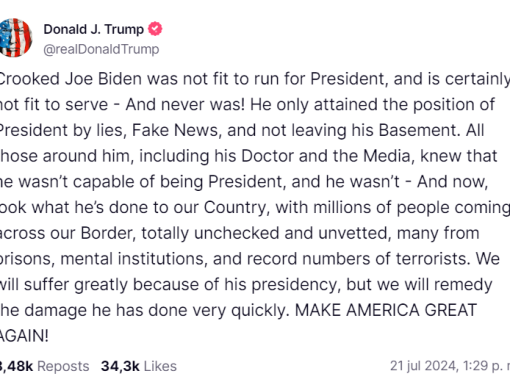The height and width of the screenshot is (382, 510).
Task: Visit the @realDonaldTrump handle link
Action: pyautogui.click(x=101, y=49)
